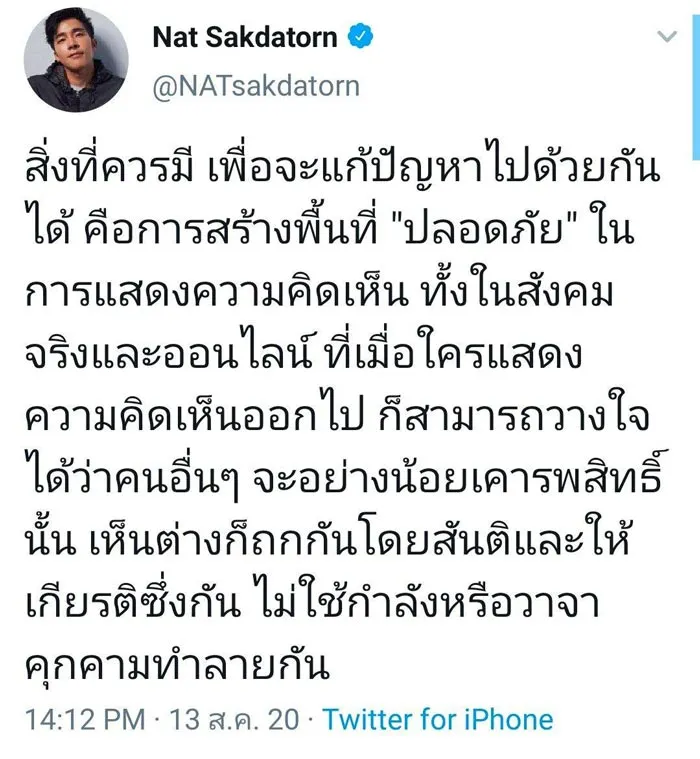Open Nat Sakdatorn's profile photo
The width and height of the screenshot is (700, 759).
tap(76, 66)
